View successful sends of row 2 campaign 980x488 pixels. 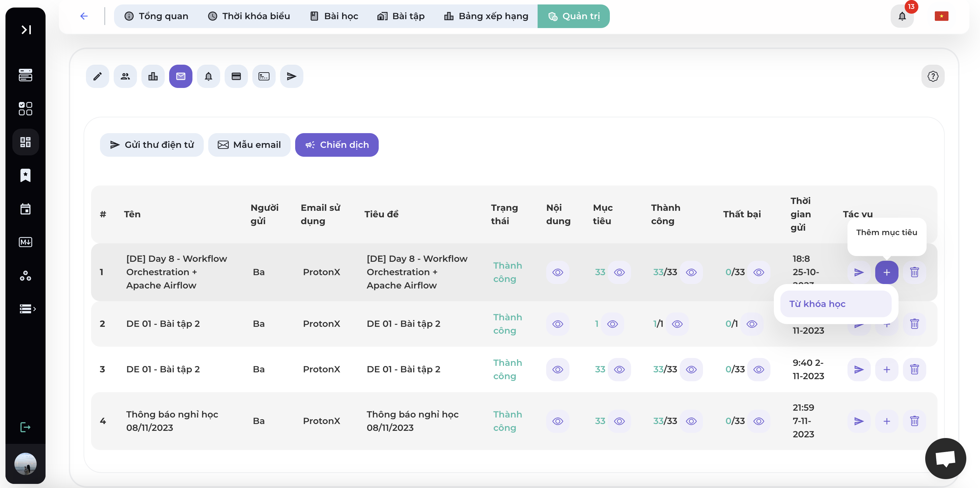coord(677,324)
